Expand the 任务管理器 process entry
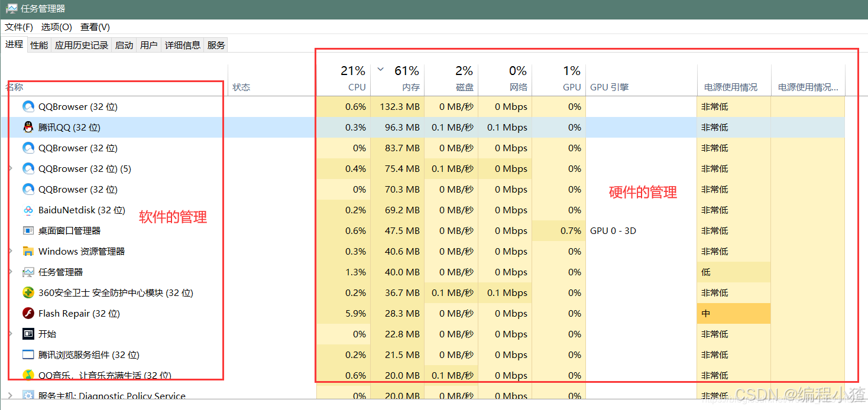The height and width of the screenshot is (410, 868). click(10, 272)
